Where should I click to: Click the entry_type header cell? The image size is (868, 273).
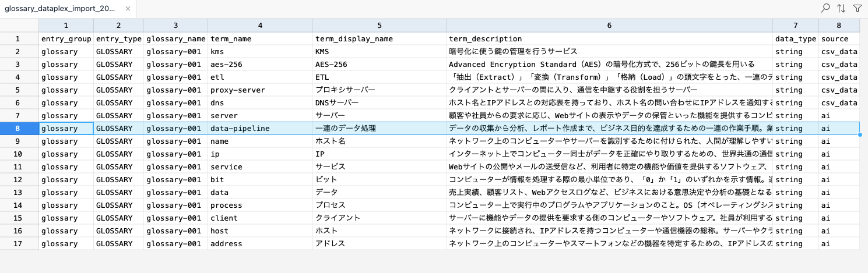tap(118, 39)
